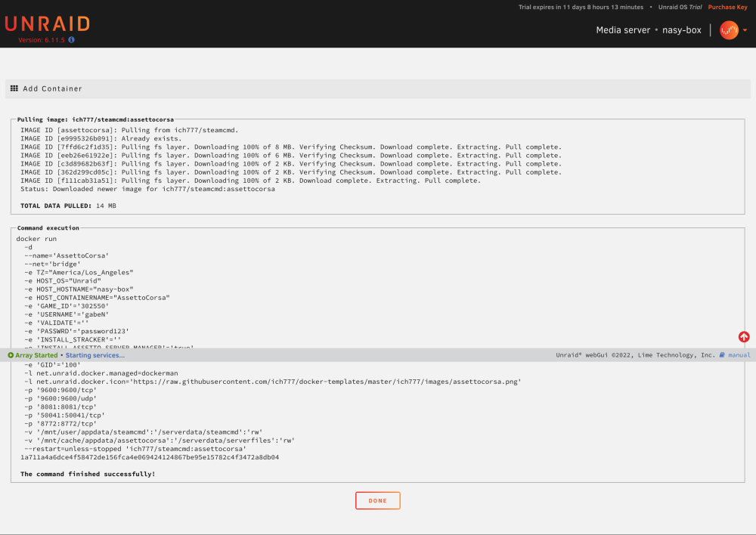Click the '8081:8081/tcp' port line
The width and height of the screenshot is (756, 535).
tap(60, 407)
